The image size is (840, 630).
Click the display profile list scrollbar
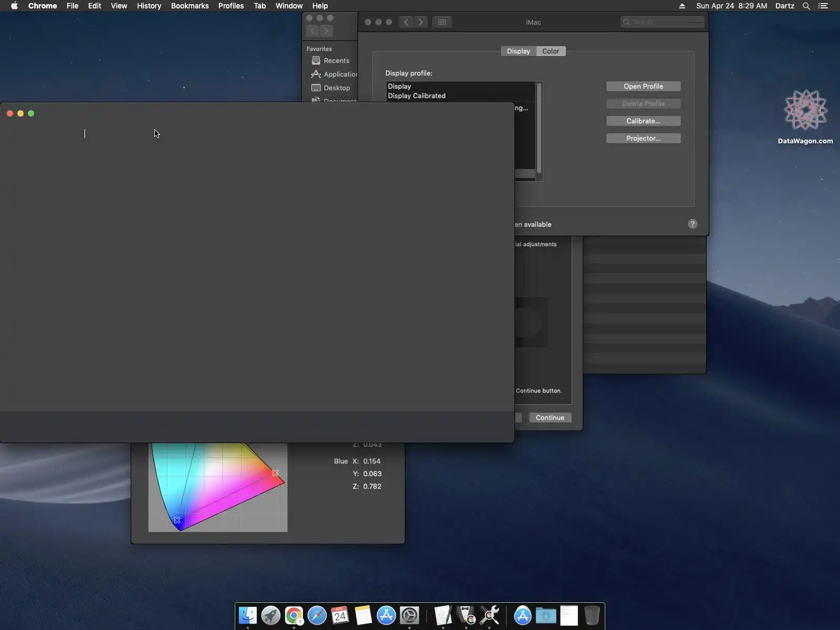539,128
